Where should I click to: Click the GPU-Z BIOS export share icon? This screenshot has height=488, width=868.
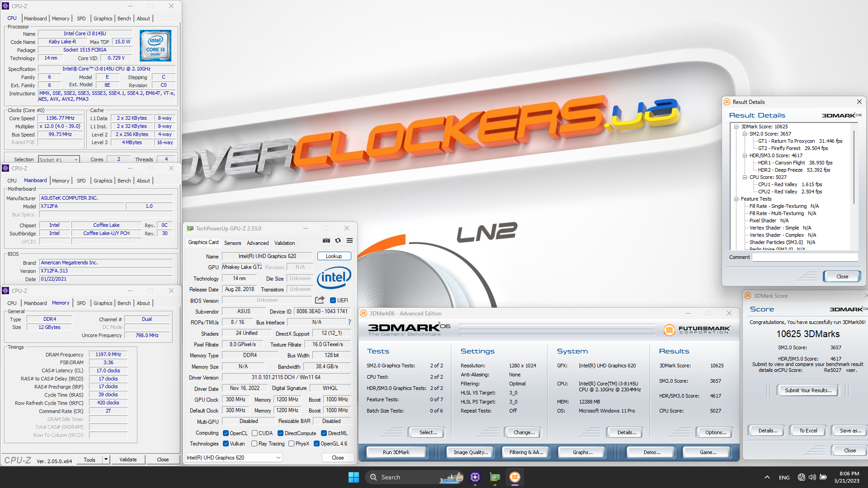tap(320, 300)
